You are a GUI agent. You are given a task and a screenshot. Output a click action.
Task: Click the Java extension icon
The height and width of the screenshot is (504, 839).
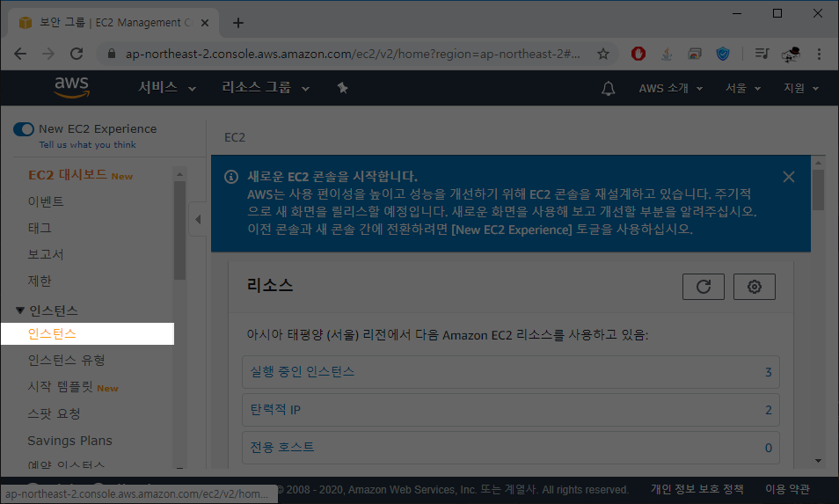[666, 54]
